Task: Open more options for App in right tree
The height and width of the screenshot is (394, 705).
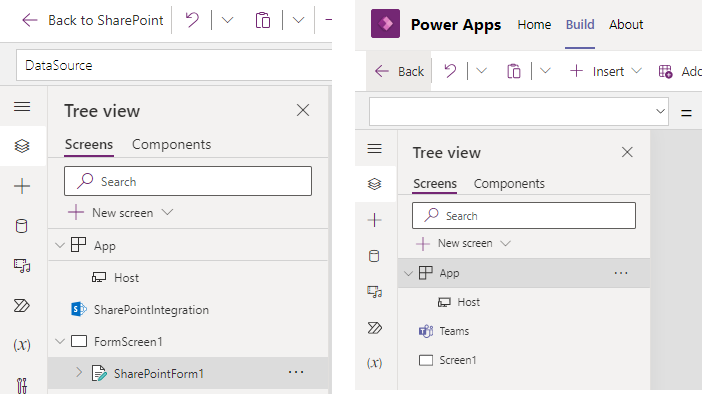Action: pos(621,273)
